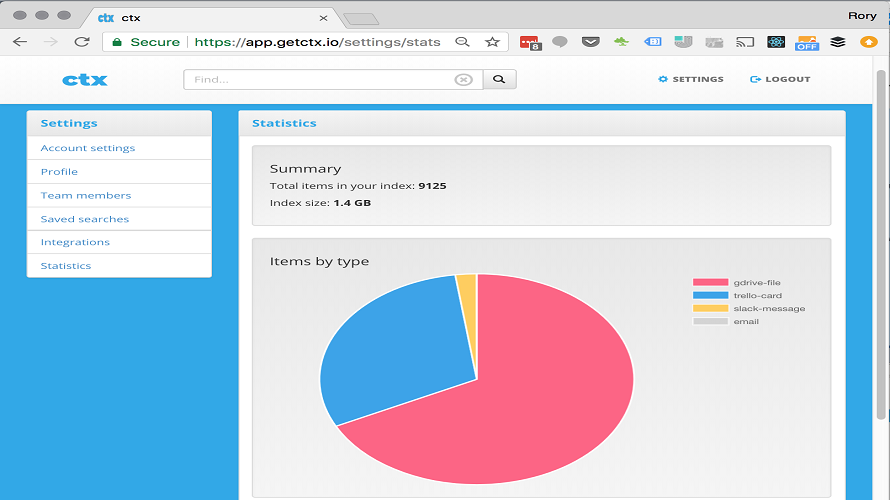Open the red extension with badge 8
Viewport: 890px width, 500px height.
pos(530,43)
